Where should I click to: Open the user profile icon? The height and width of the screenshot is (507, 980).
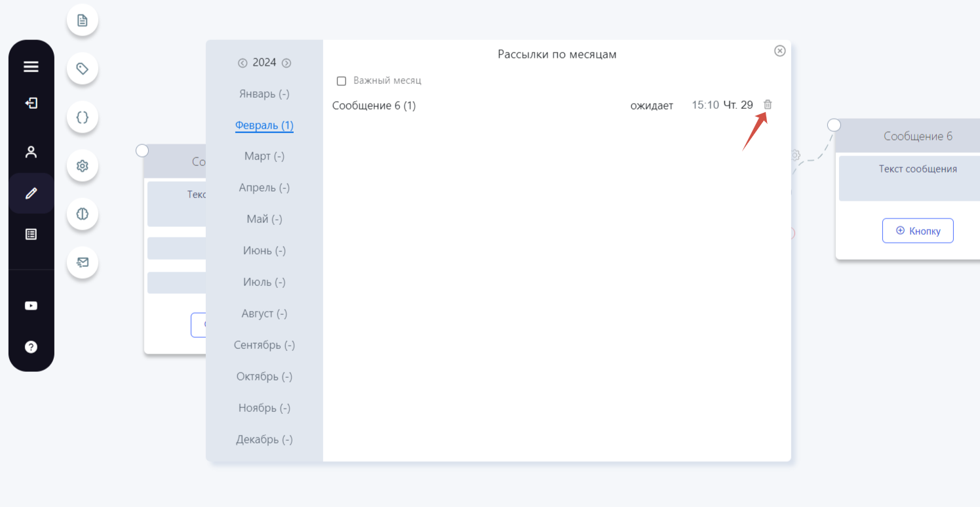click(31, 152)
